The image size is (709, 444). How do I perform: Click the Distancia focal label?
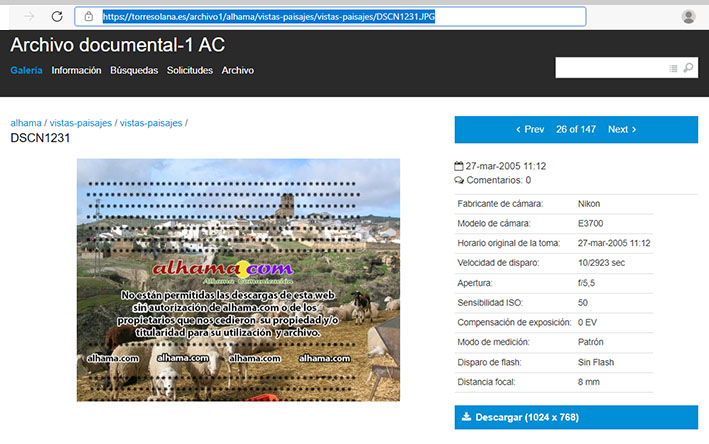tap(486, 382)
